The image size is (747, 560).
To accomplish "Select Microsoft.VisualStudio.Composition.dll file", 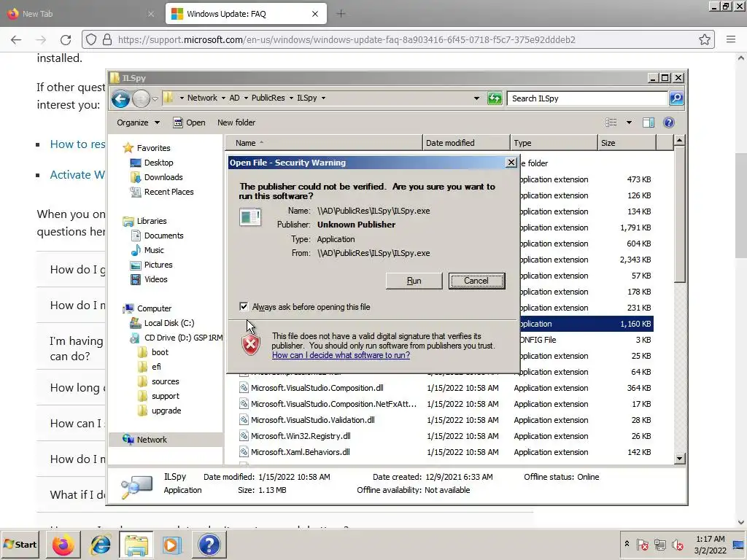I will 317,388.
